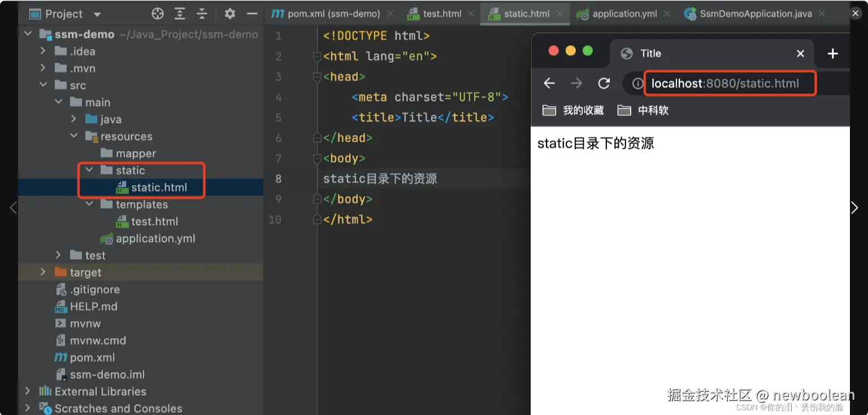Collapse the templates folder

(x=89, y=204)
